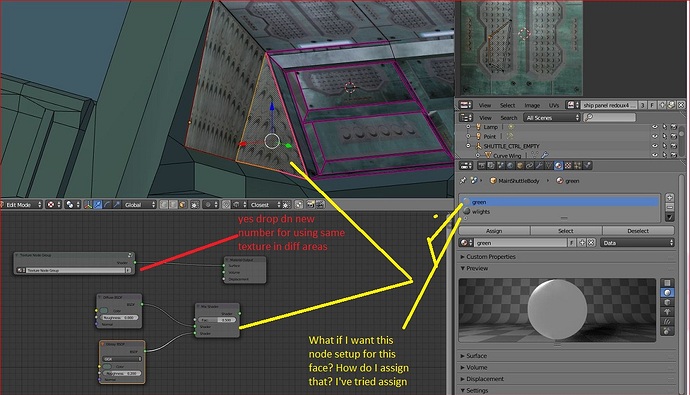Screen dimensions: 690x395
Task: Toggle fake user F button for image
Action: [x=652, y=105]
